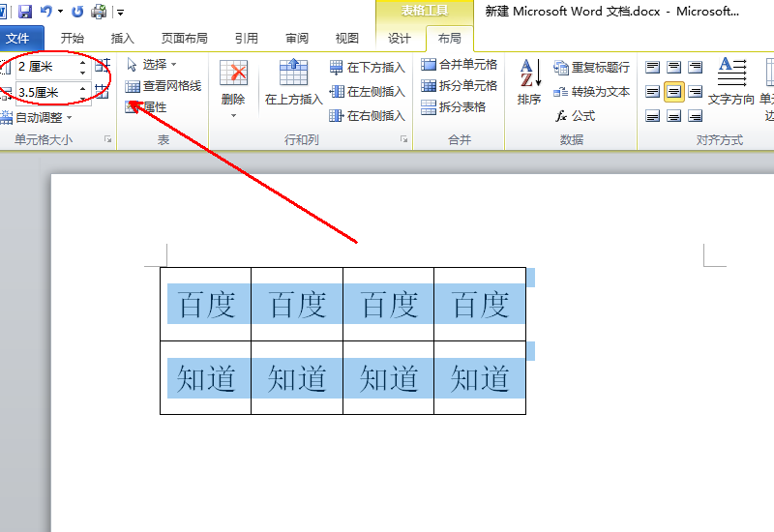774x532 pixels.
Task: Click the last 知道 table cell
Action: [480, 378]
